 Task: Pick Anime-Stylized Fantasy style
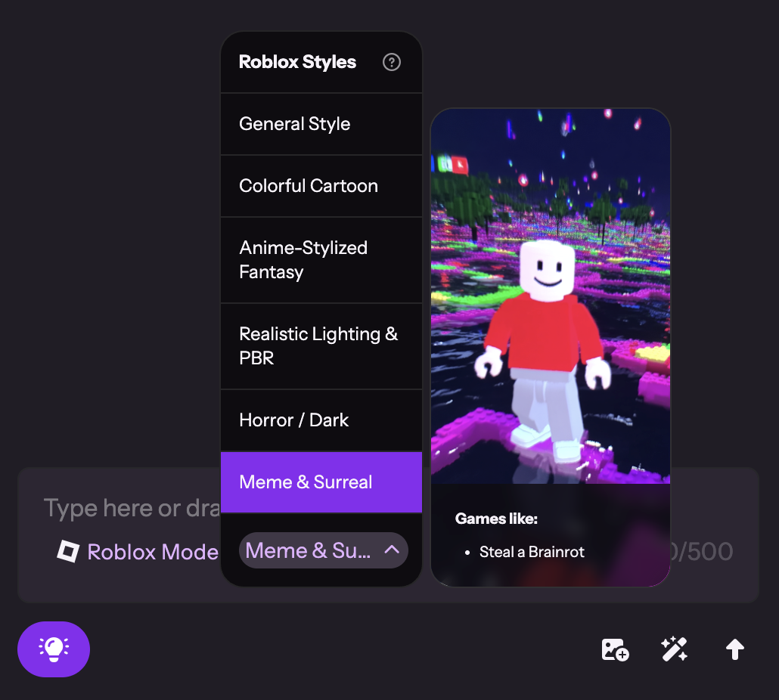[x=321, y=260]
